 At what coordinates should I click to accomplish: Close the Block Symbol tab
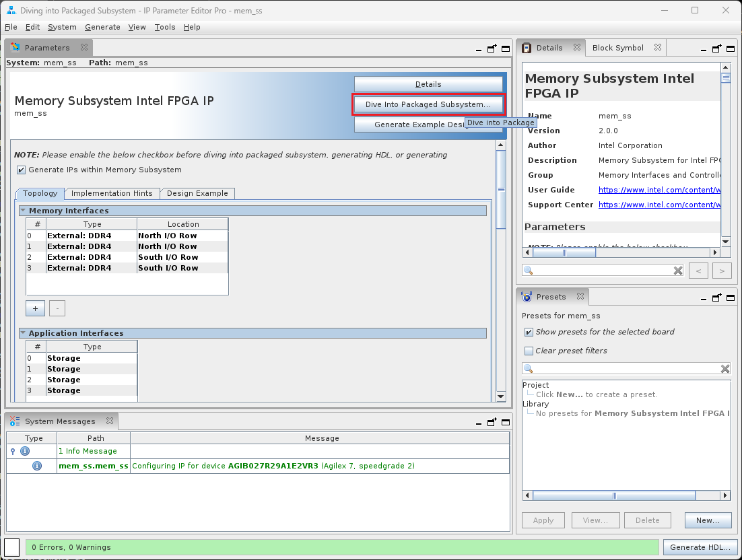tap(658, 48)
